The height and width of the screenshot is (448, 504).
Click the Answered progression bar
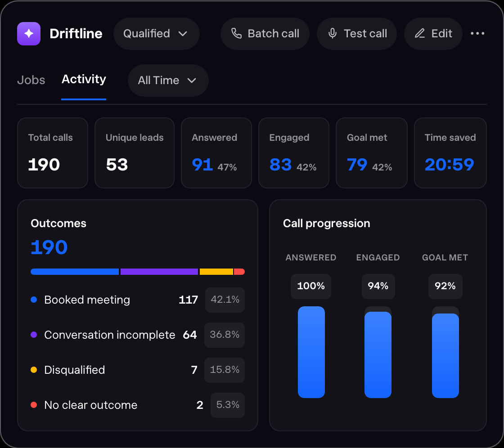point(311,352)
